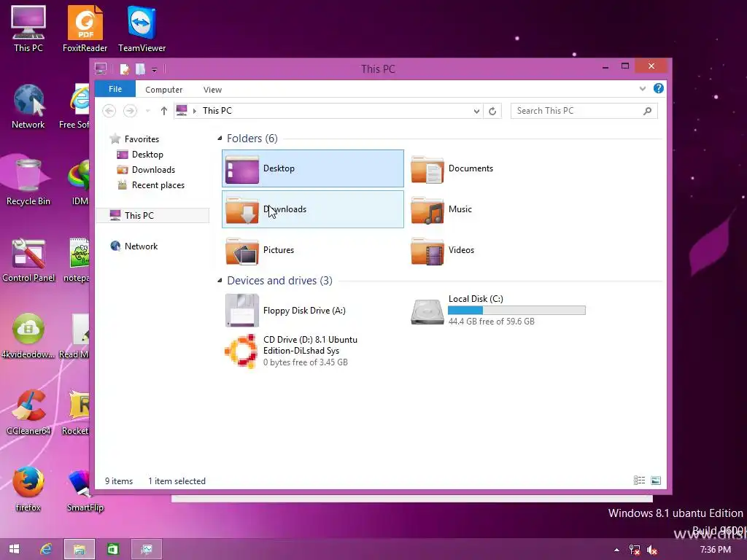Open the recent locations dropdown arrow

pos(147,111)
